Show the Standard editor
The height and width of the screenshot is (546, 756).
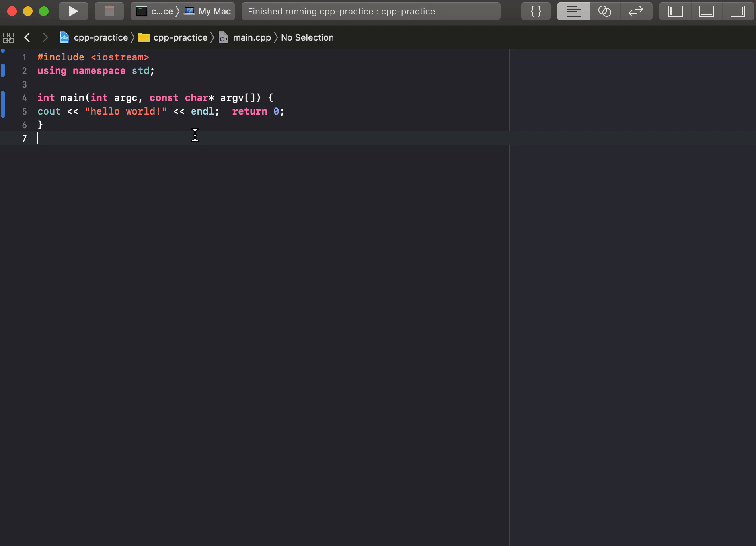[573, 11]
